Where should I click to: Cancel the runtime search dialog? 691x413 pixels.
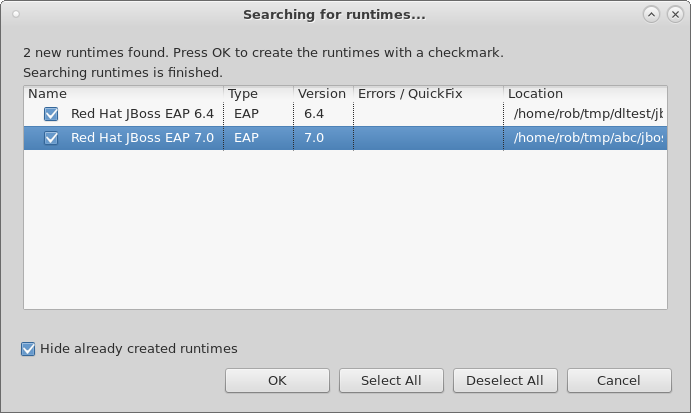point(618,380)
